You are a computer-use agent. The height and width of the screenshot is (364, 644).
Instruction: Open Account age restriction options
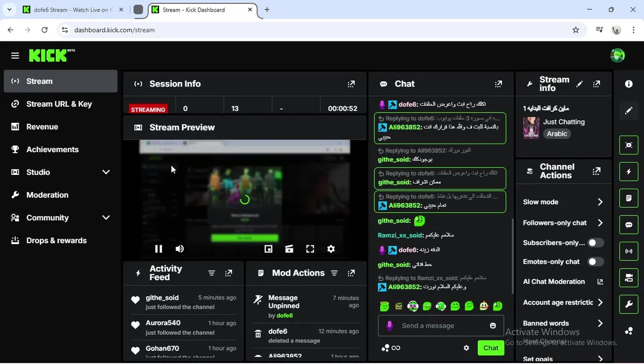coord(563,302)
